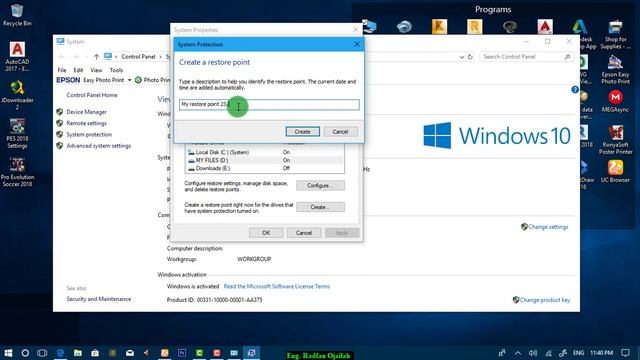
Task: Click the Change settings link
Action: [x=548, y=227]
